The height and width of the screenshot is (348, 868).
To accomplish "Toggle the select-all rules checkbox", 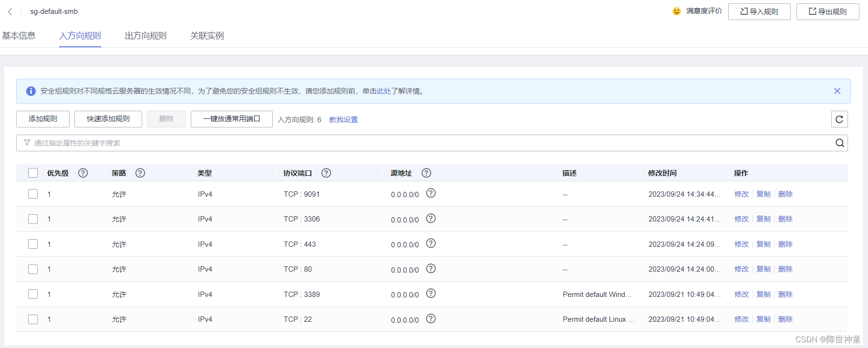I will click(x=33, y=173).
